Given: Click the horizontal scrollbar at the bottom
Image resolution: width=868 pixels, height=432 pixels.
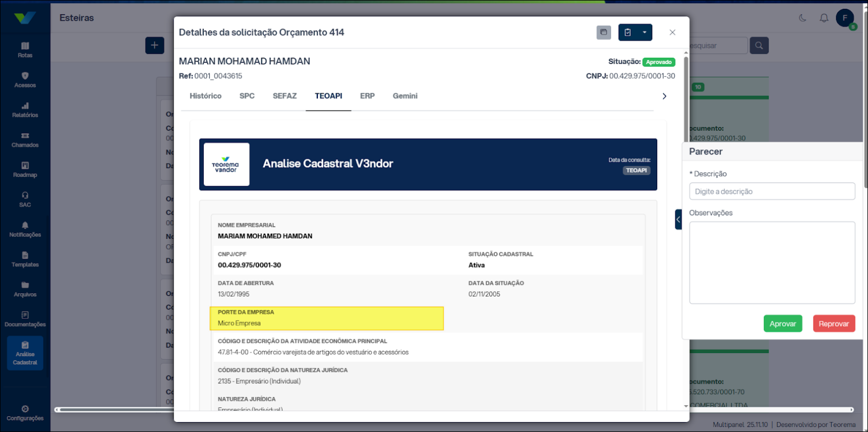Looking at the screenshot, I should 455,409.
